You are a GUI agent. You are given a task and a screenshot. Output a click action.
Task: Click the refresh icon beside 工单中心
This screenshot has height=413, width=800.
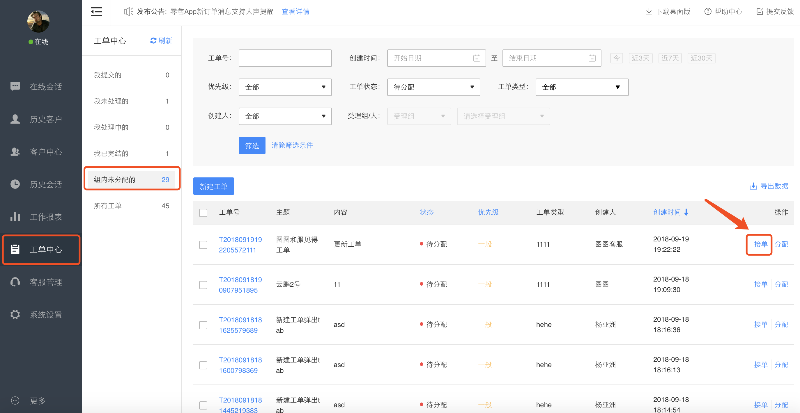[153, 41]
